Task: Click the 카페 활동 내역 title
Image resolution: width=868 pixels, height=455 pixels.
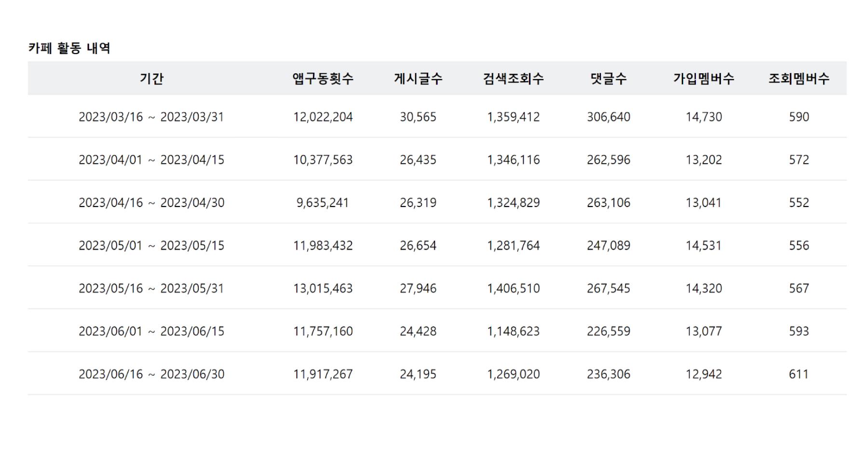Action: pos(69,48)
